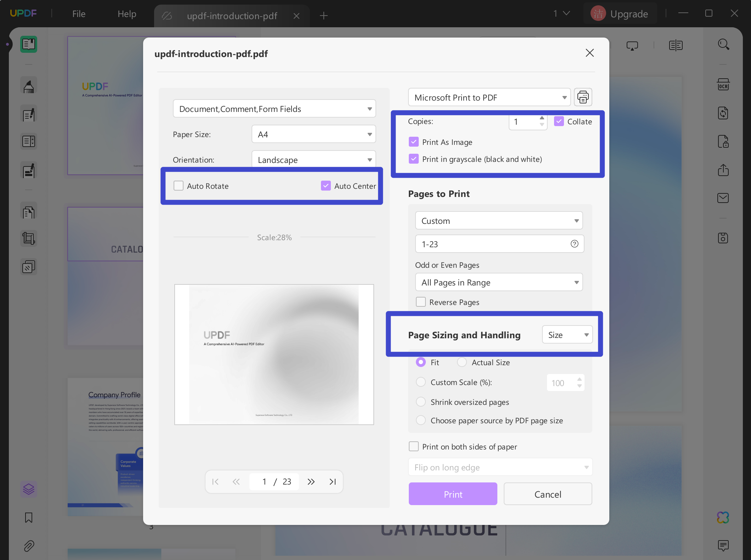The height and width of the screenshot is (560, 751).
Task: Click the printer properties icon
Action: [x=583, y=97]
